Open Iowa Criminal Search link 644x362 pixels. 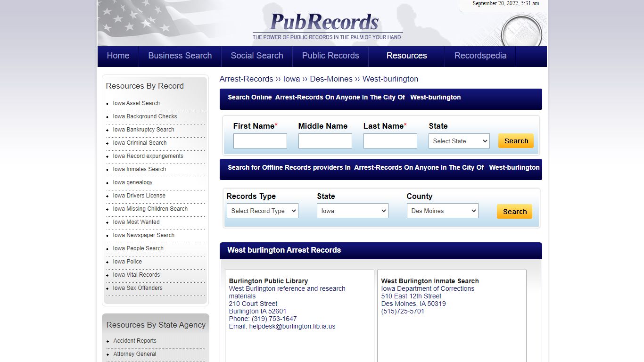(x=140, y=143)
